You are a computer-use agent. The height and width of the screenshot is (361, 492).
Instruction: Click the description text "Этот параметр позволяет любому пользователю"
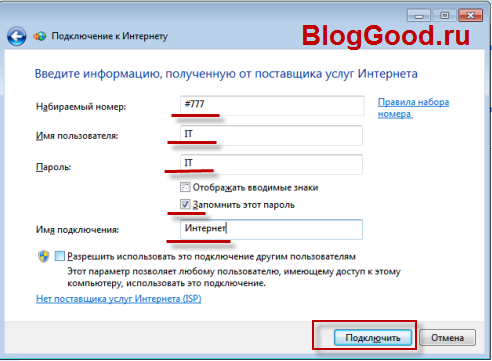point(234,277)
